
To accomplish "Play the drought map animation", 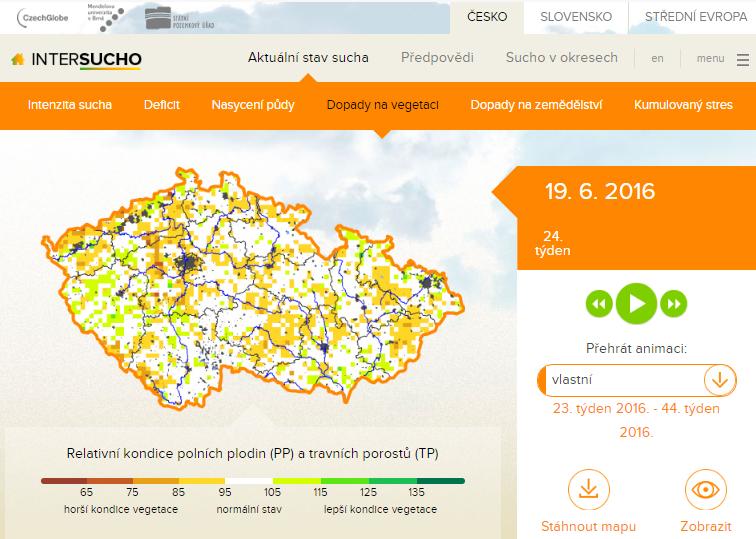I will (636, 304).
